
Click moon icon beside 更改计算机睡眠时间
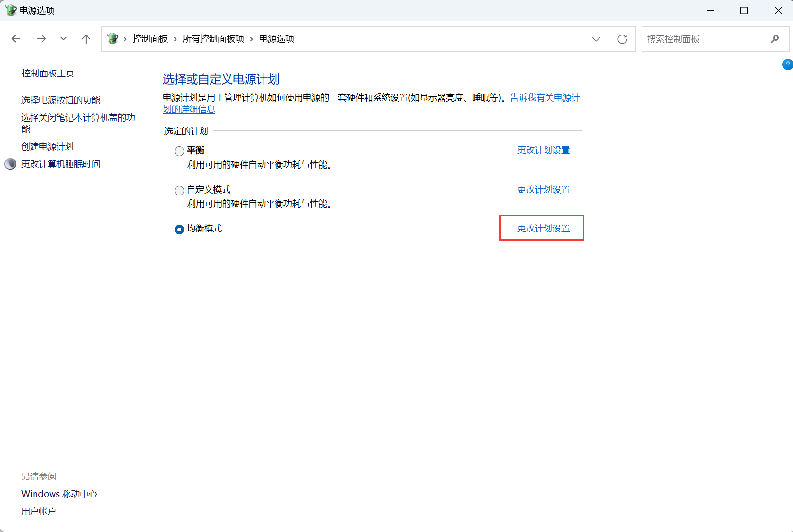point(10,164)
